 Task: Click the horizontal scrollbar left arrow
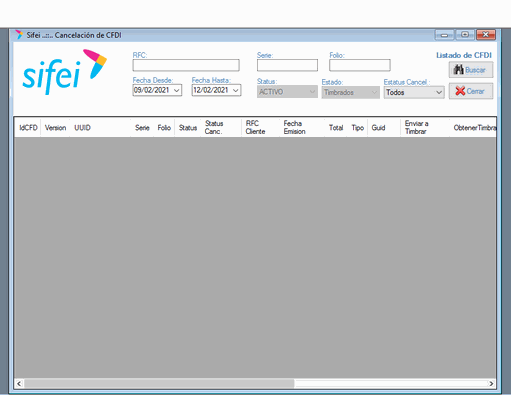tap(19, 384)
